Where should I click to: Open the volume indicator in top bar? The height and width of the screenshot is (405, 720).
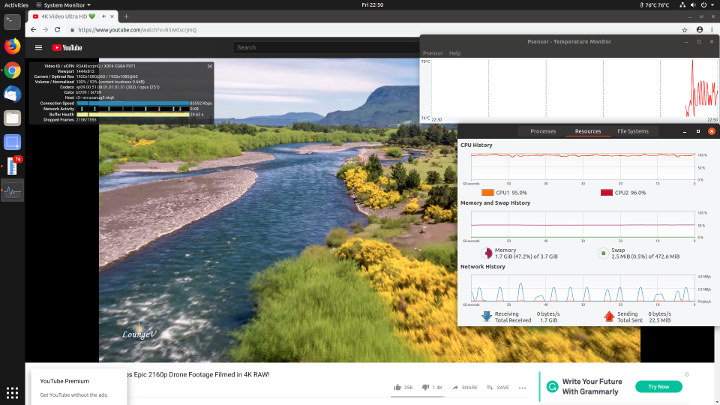[x=693, y=5]
